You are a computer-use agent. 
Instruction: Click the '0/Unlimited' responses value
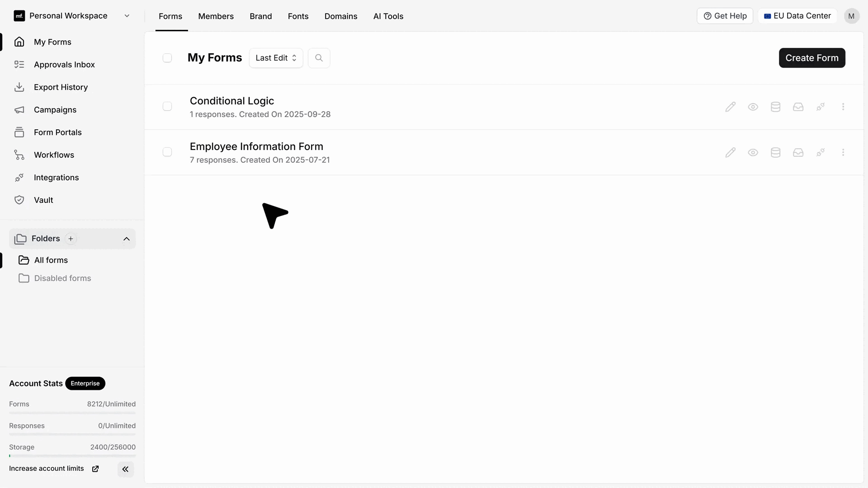pos(117,426)
